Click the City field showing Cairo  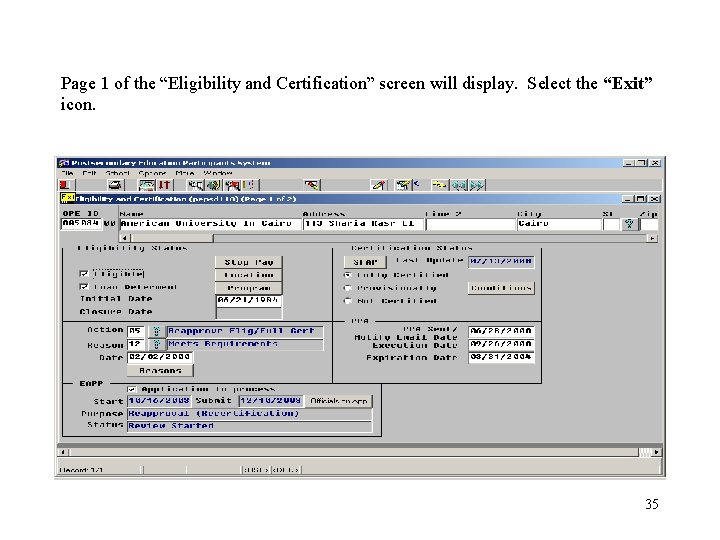point(559,224)
